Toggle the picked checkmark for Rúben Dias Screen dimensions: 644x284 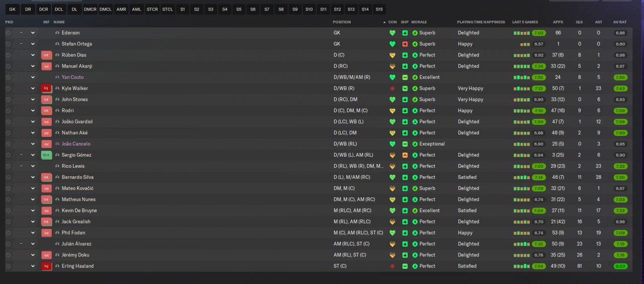[8, 55]
